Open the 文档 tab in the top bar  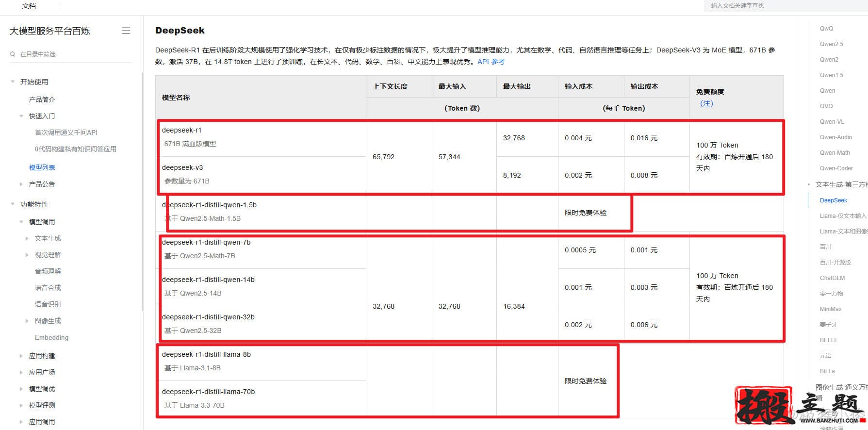29,6
